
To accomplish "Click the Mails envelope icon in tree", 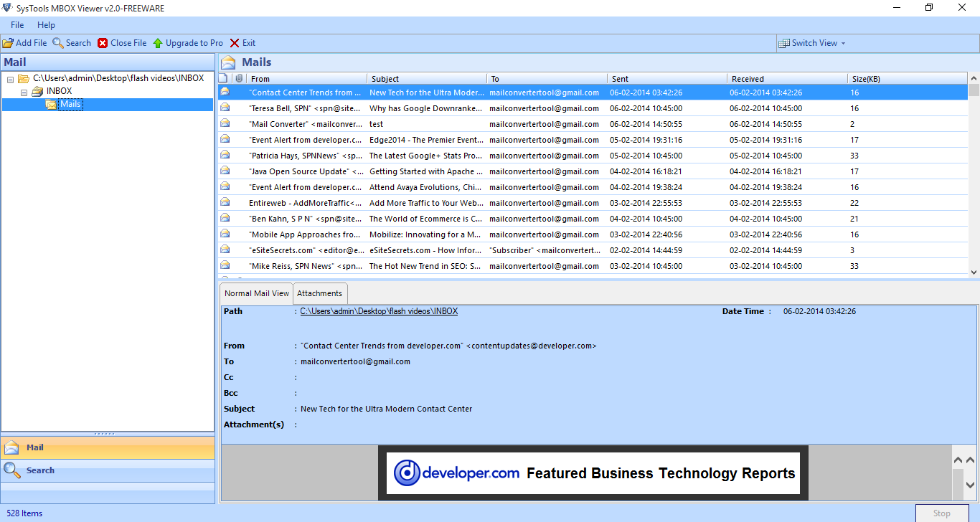I will click(51, 105).
